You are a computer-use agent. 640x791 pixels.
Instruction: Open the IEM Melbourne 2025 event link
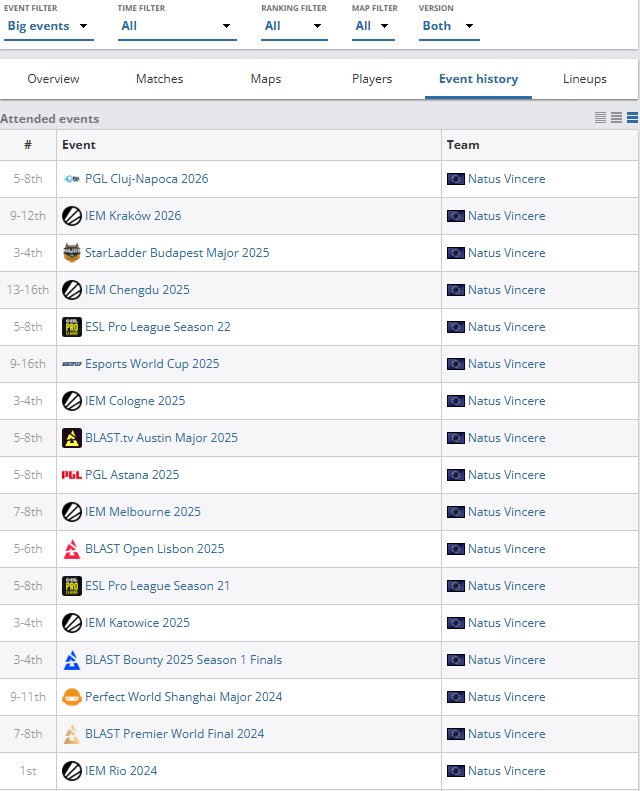143,512
